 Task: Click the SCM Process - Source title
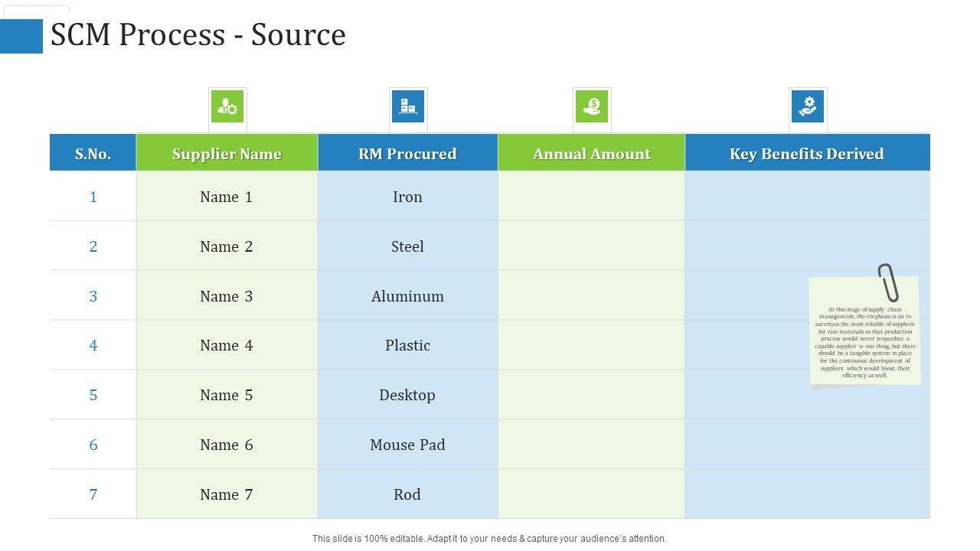(x=198, y=35)
